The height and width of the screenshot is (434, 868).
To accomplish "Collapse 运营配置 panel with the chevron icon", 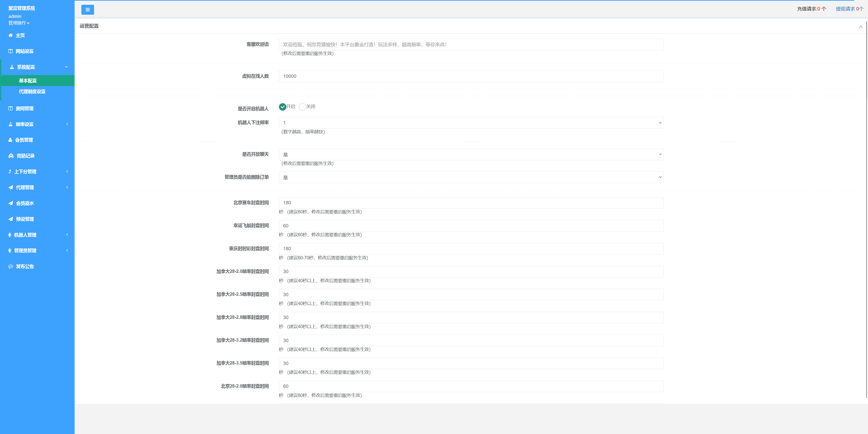I will click(860, 27).
